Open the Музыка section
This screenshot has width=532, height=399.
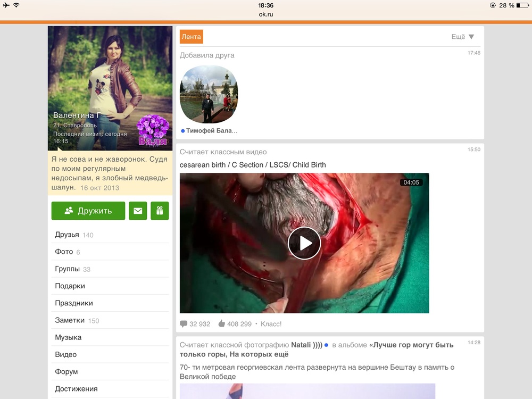(x=68, y=337)
